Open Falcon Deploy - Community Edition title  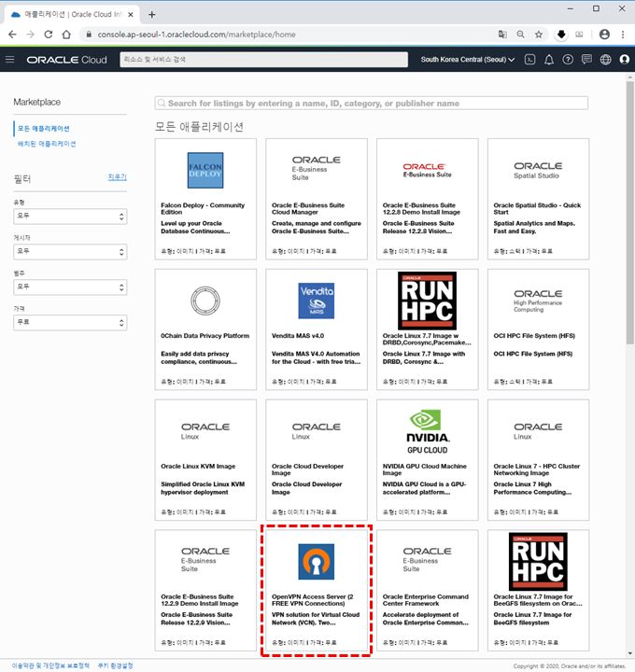point(203,209)
